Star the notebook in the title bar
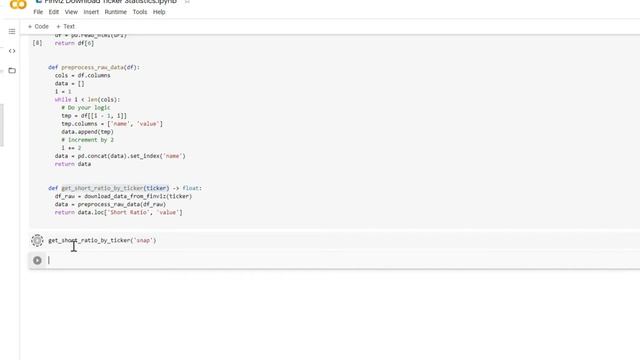The width and height of the screenshot is (640, 360). point(187,2)
